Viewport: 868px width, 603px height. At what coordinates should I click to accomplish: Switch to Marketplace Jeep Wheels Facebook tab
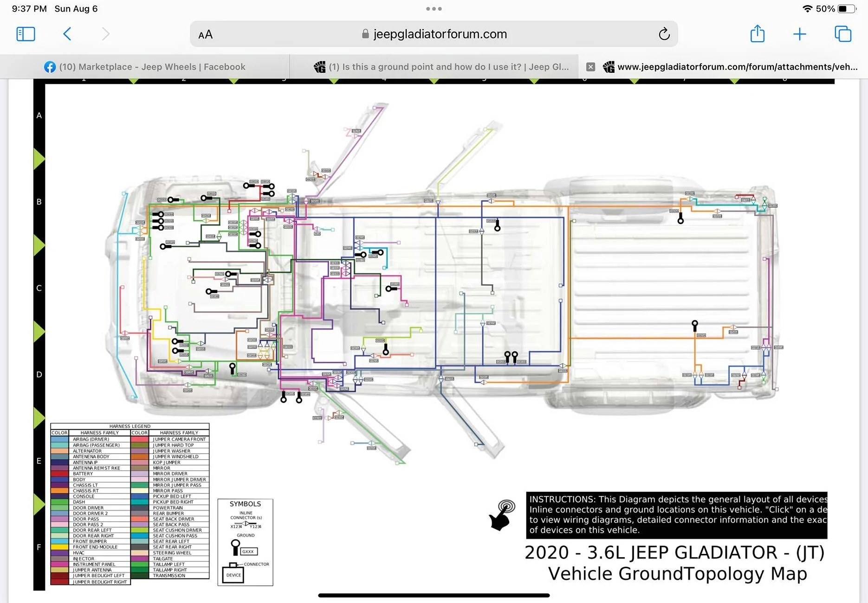(145, 67)
